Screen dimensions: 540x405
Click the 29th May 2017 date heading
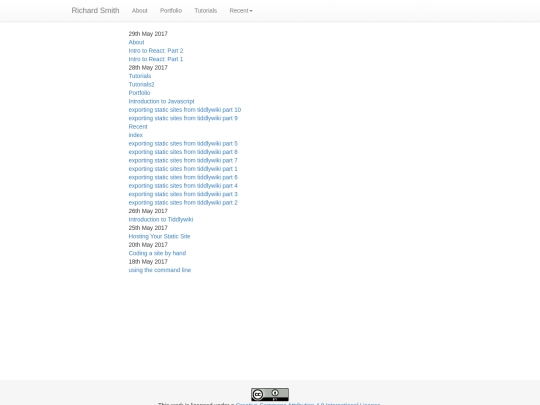tap(148, 34)
